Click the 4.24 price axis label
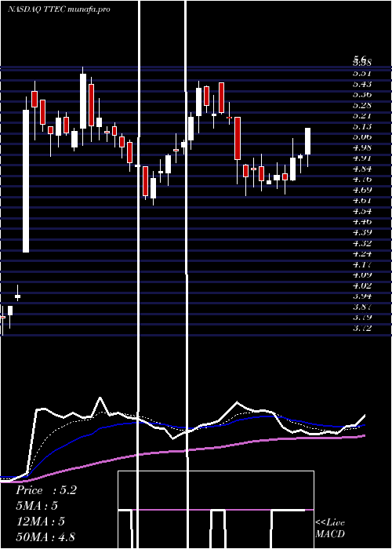392x549 pixels. [x=362, y=253]
